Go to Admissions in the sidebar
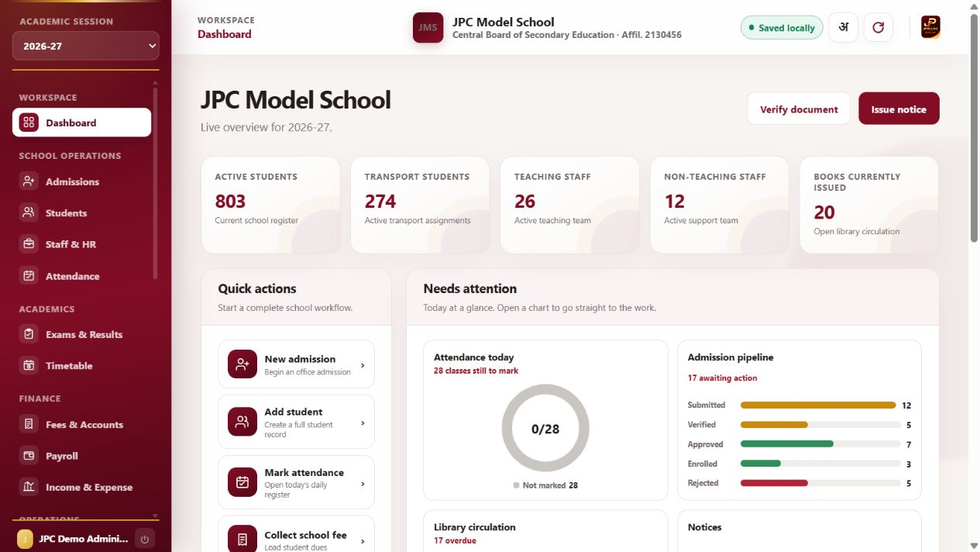The image size is (980, 552). coord(81,181)
